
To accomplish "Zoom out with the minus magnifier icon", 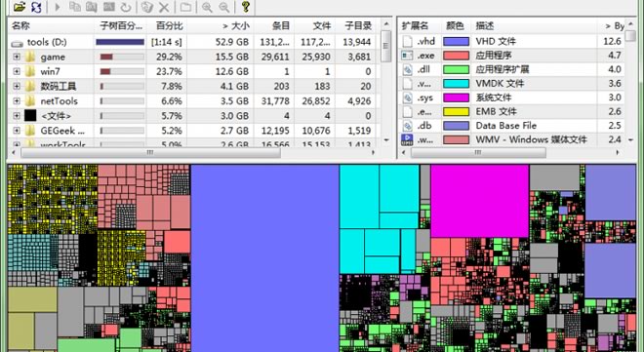I will pyautogui.click(x=223, y=7).
